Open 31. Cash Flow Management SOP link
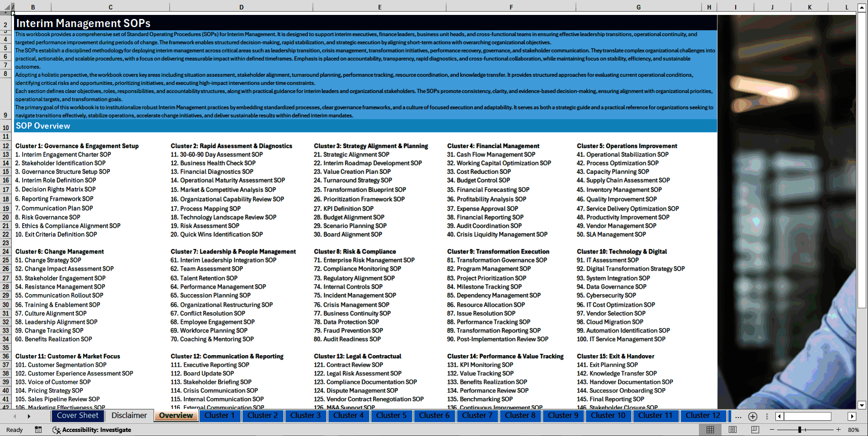This screenshot has height=436, width=868. (x=491, y=155)
